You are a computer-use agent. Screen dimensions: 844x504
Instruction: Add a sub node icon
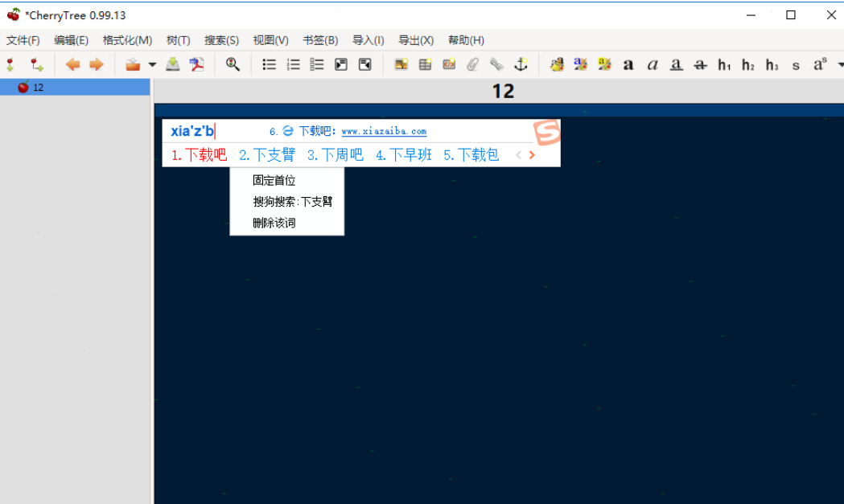(x=36, y=64)
